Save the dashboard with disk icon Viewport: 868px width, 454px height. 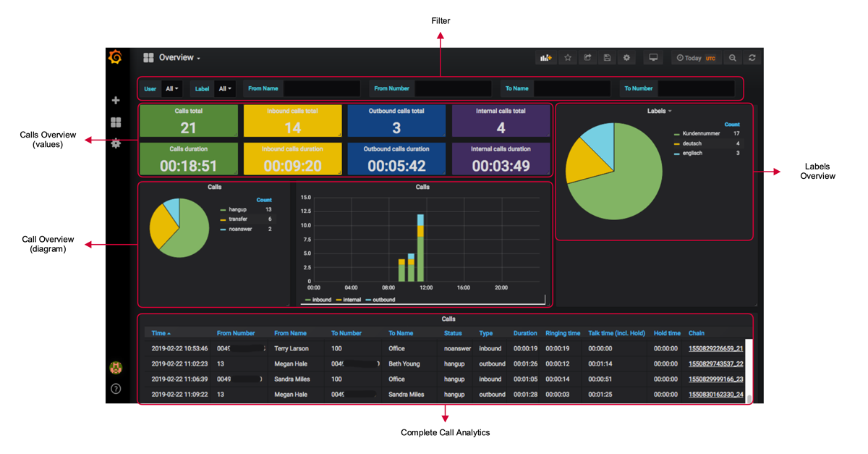(608, 58)
